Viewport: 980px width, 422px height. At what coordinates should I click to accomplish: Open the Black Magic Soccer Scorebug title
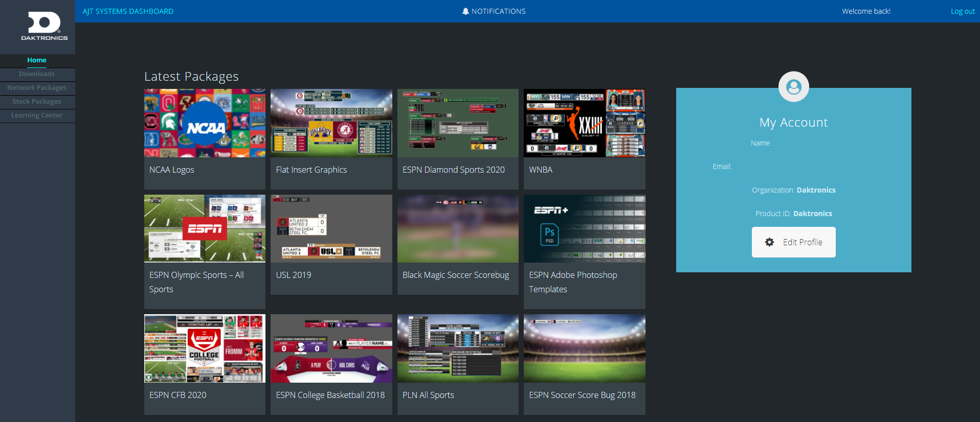(455, 275)
